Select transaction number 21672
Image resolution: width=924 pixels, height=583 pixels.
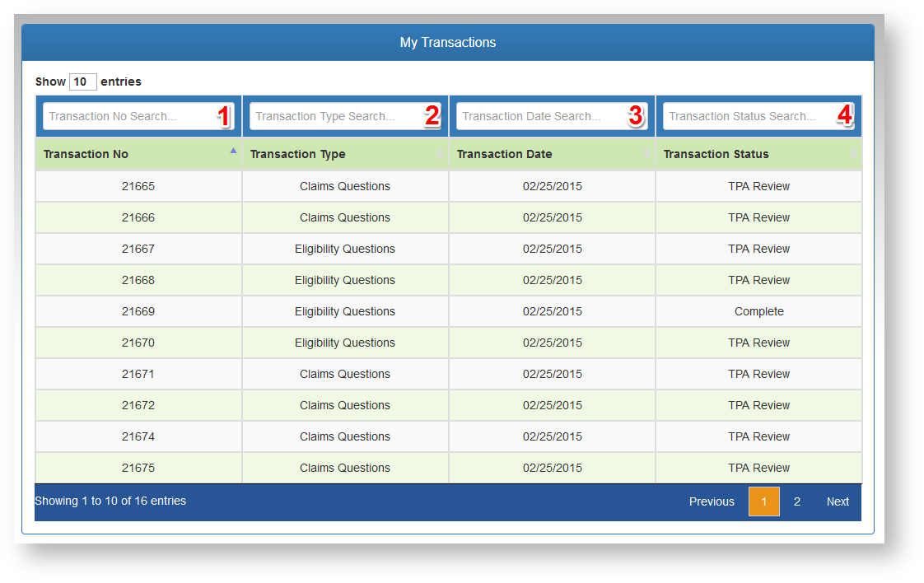pyautogui.click(x=138, y=405)
